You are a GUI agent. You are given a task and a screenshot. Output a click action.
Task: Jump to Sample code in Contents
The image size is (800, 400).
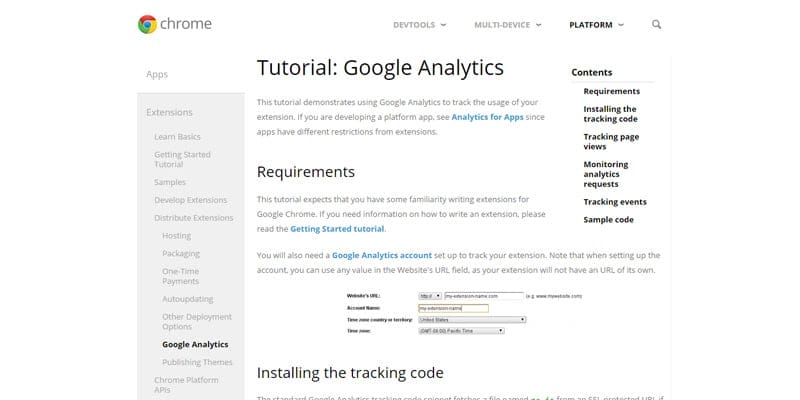pyautogui.click(x=609, y=220)
